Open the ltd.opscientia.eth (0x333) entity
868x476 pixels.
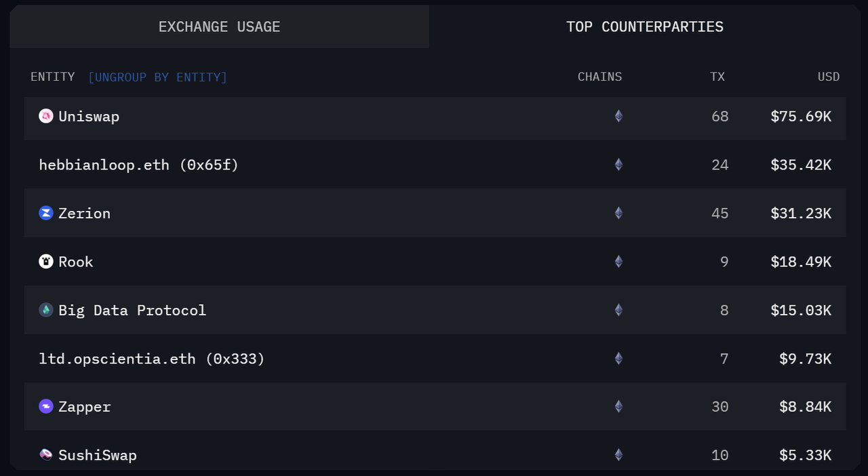[152, 359]
